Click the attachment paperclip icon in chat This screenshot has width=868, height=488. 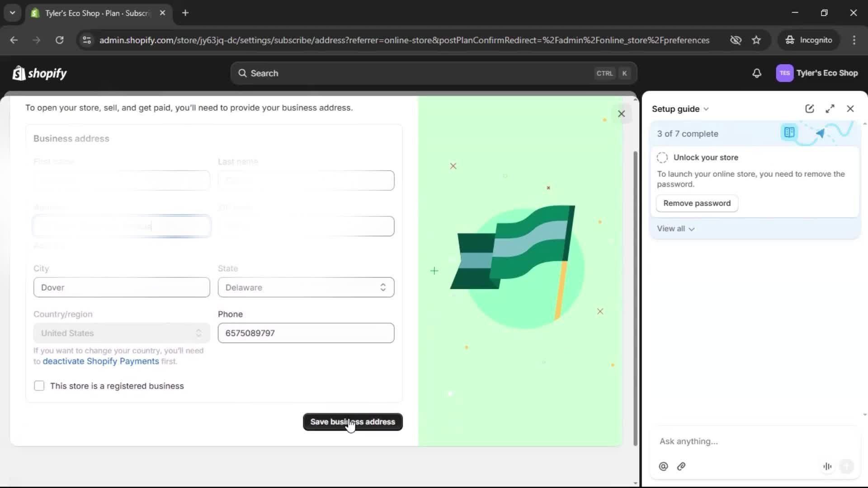pyautogui.click(x=681, y=466)
